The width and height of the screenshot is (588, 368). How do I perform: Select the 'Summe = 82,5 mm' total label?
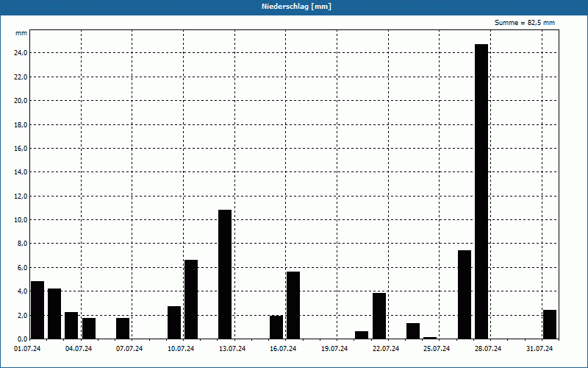pyautogui.click(x=525, y=23)
